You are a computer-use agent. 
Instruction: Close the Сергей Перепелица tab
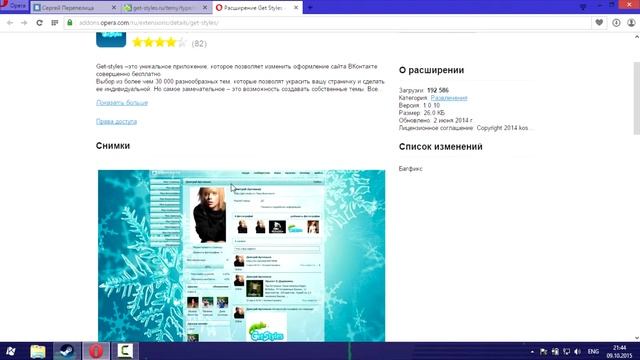(114, 7)
